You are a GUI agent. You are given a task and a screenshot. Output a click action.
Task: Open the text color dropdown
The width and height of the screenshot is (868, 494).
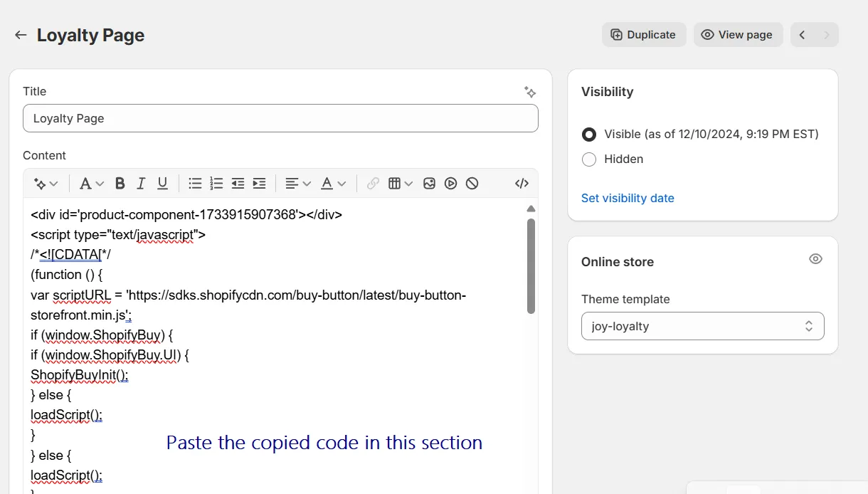pos(333,184)
